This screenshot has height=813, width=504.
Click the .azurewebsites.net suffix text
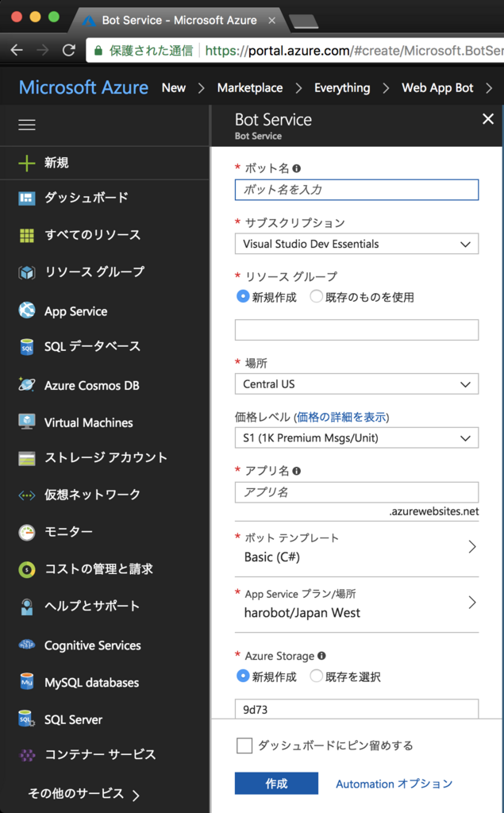tap(434, 511)
